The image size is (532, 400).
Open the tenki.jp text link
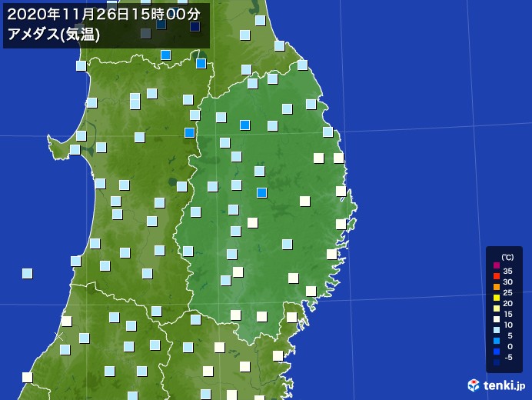click(504, 385)
